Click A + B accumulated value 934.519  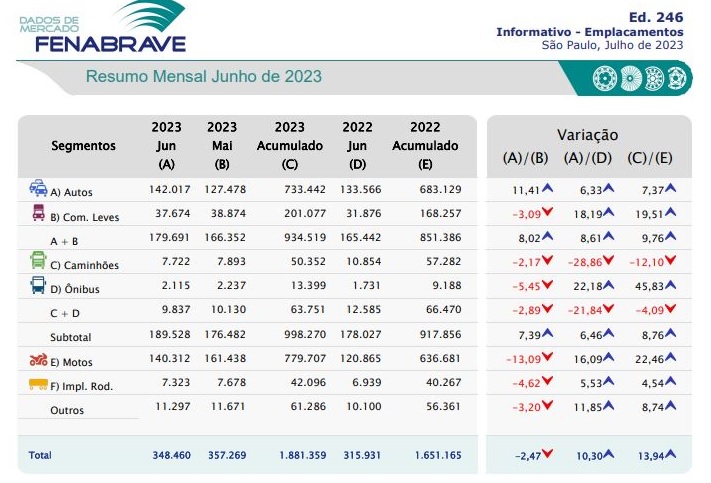305,237
